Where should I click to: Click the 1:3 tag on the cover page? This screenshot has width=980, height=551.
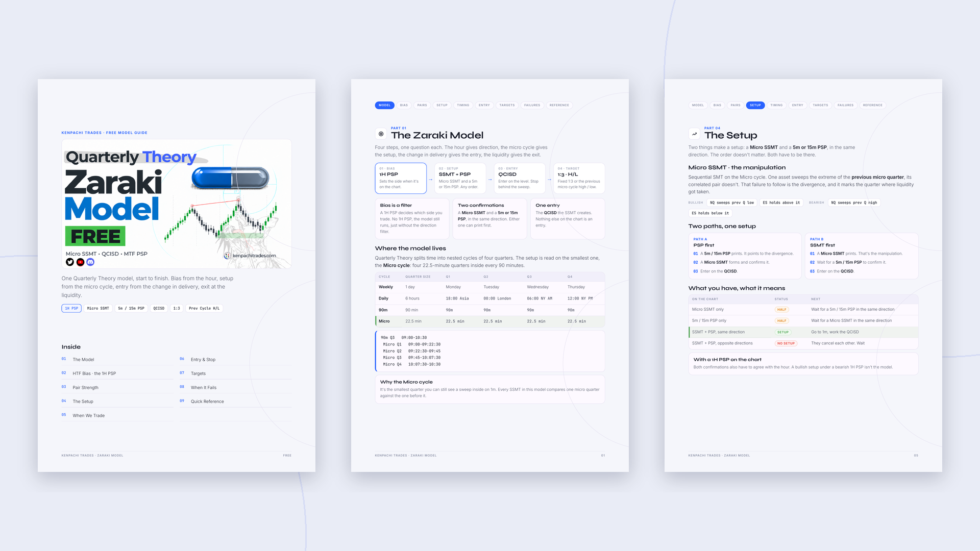(177, 308)
